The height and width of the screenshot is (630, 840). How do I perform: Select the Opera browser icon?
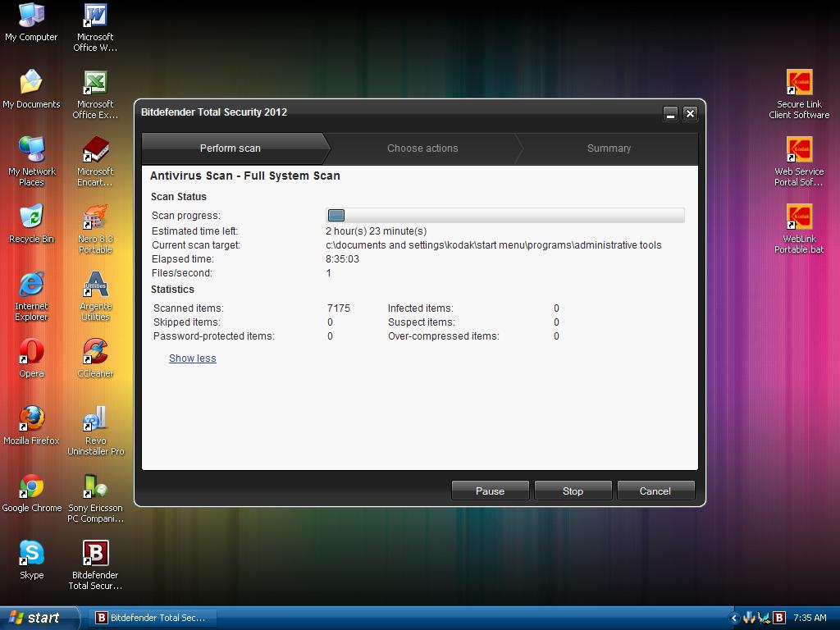pyautogui.click(x=31, y=358)
